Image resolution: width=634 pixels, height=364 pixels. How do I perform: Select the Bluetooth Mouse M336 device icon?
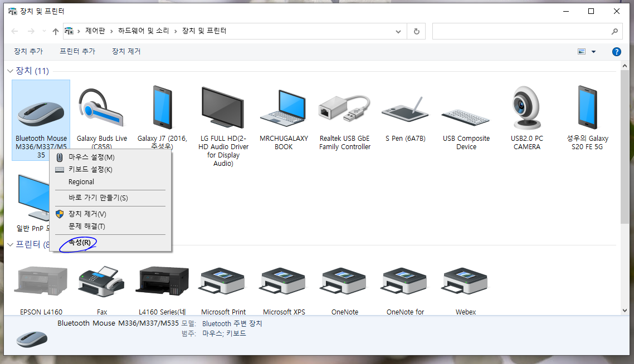(41, 113)
